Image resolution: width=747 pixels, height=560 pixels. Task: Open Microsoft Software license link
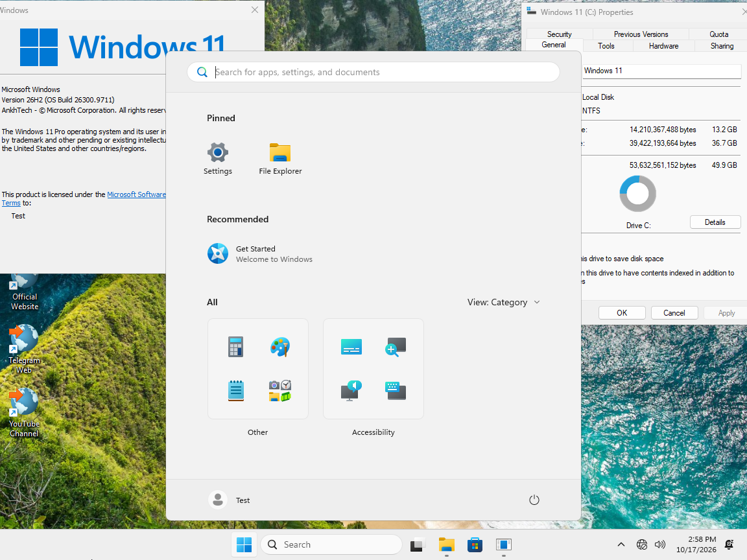(x=136, y=194)
